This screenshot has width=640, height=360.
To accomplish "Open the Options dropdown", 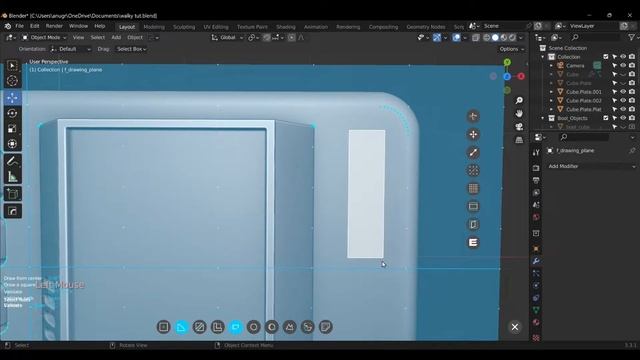I will [x=512, y=49].
